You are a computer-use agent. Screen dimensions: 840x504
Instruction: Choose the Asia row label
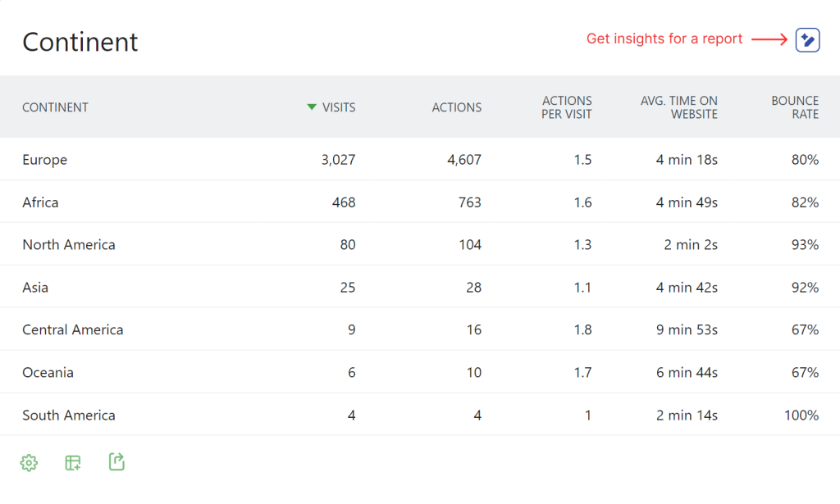[35, 288]
